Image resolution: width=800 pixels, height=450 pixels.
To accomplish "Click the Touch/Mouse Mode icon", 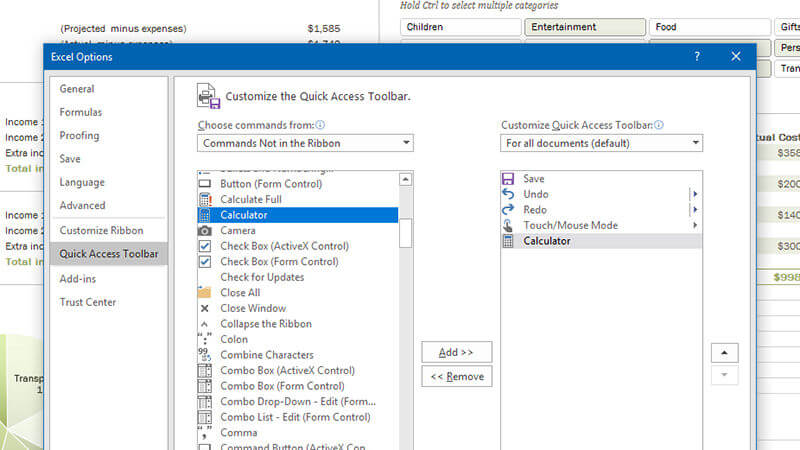I will (508, 225).
